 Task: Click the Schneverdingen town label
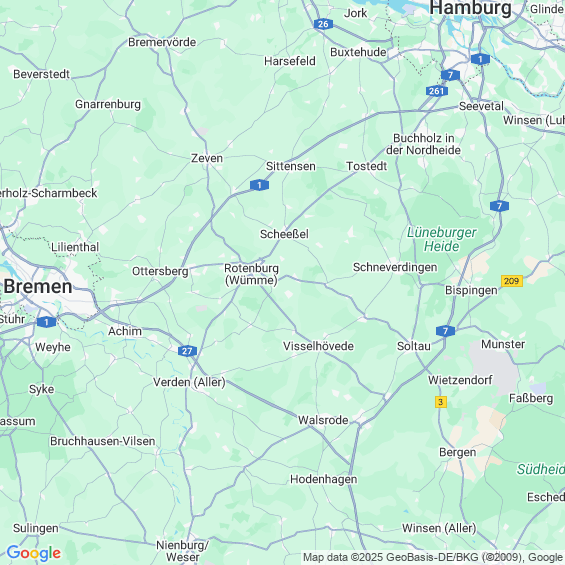click(395, 267)
